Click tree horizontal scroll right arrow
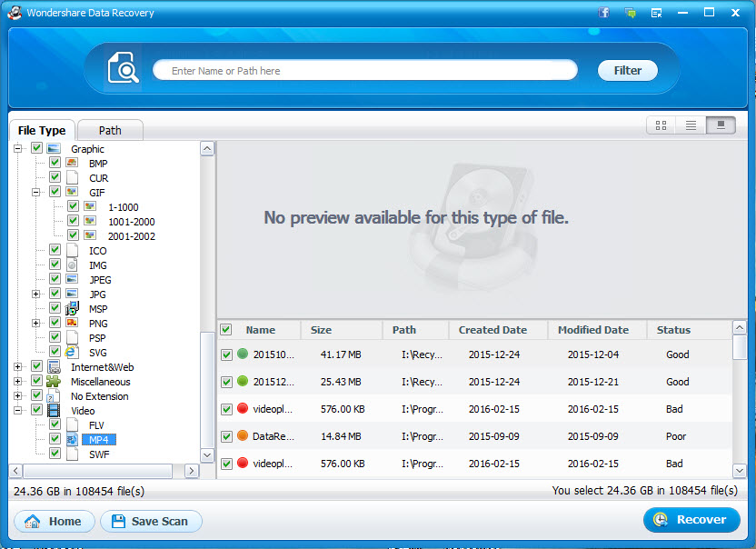Screen dimensions: 756x549 192,470
